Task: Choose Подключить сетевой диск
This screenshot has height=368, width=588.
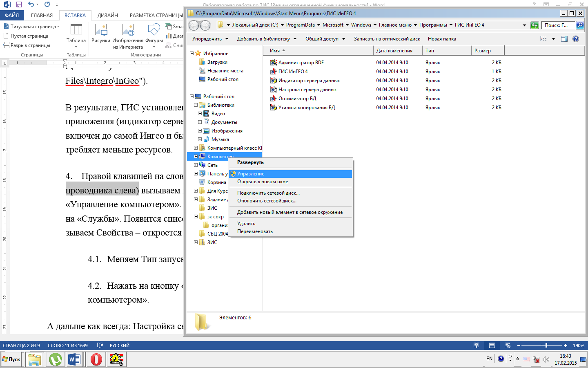Action: [x=290, y=193]
